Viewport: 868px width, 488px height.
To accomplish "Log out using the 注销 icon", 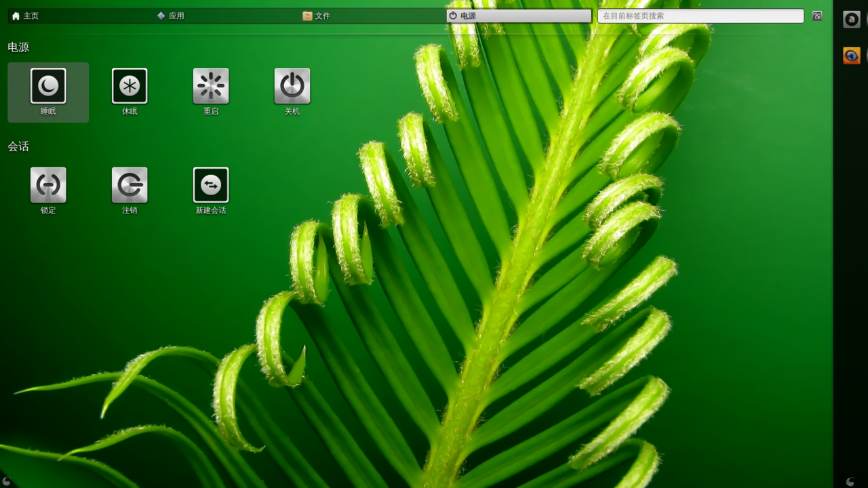I will (130, 185).
